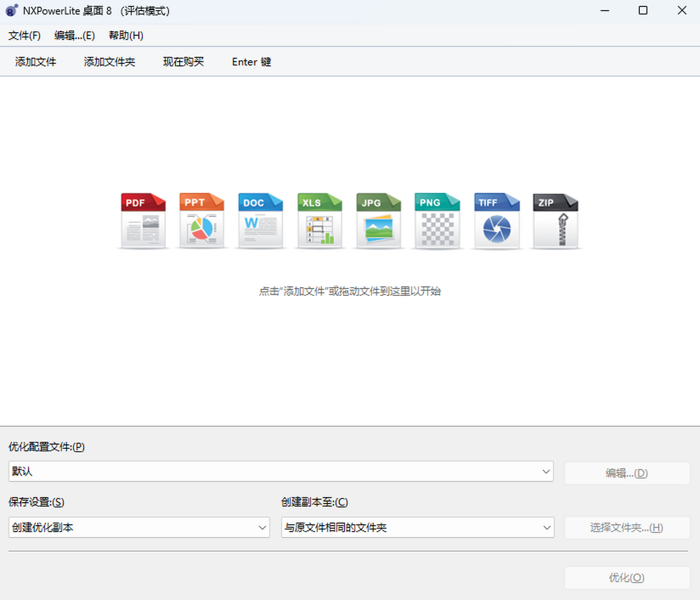This screenshot has width=700, height=600.
Task: Click the XLS spreadsheet icon
Action: (320, 221)
